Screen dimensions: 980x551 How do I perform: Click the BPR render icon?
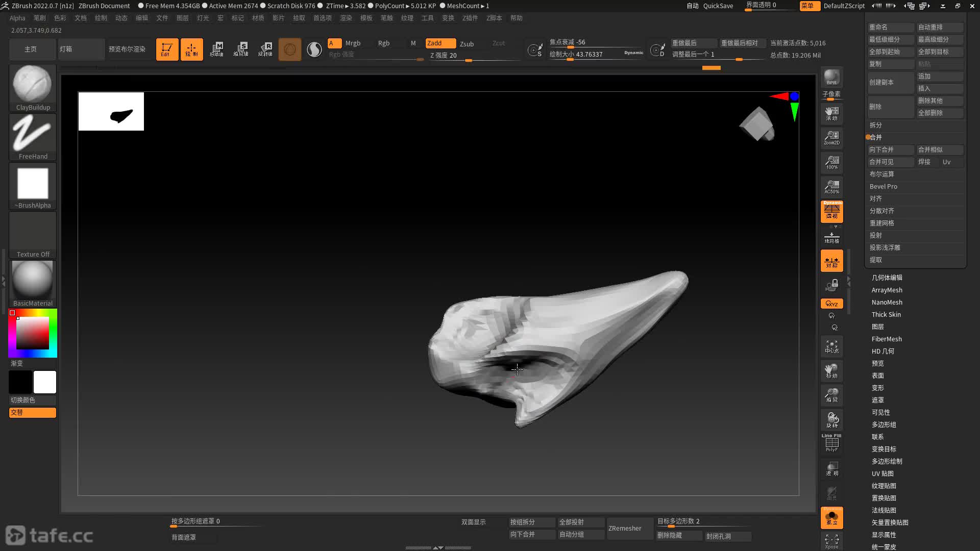(831, 78)
